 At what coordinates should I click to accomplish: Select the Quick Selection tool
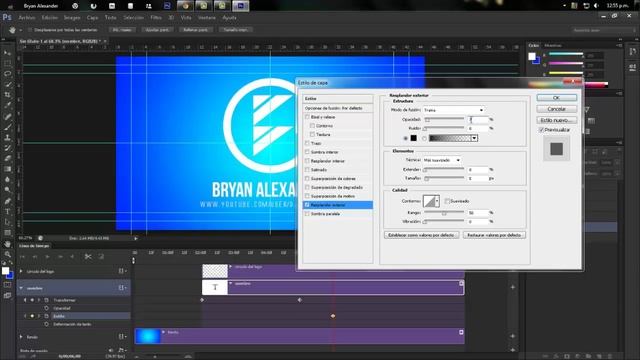coord(7,84)
